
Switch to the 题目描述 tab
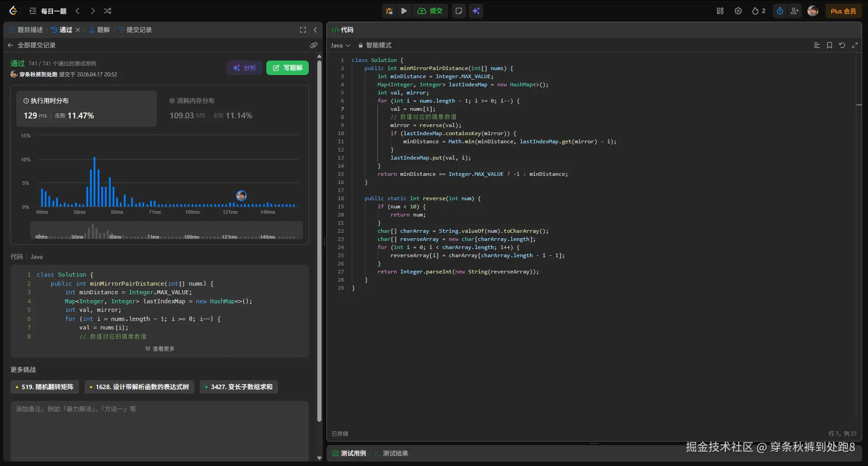(26, 30)
